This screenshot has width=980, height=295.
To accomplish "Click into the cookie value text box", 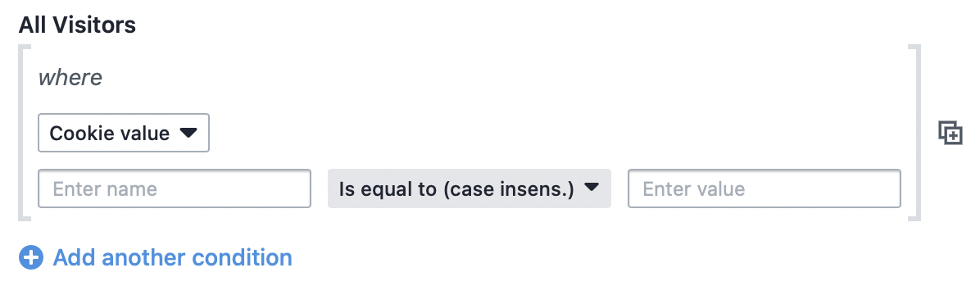I will tap(764, 188).
